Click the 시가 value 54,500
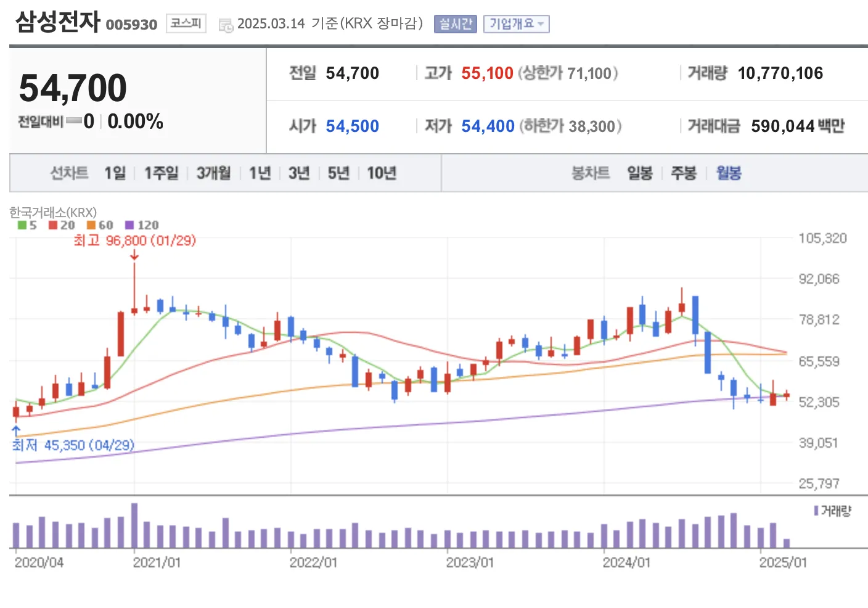868x608 pixels. pyautogui.click(x=352, y=126)
